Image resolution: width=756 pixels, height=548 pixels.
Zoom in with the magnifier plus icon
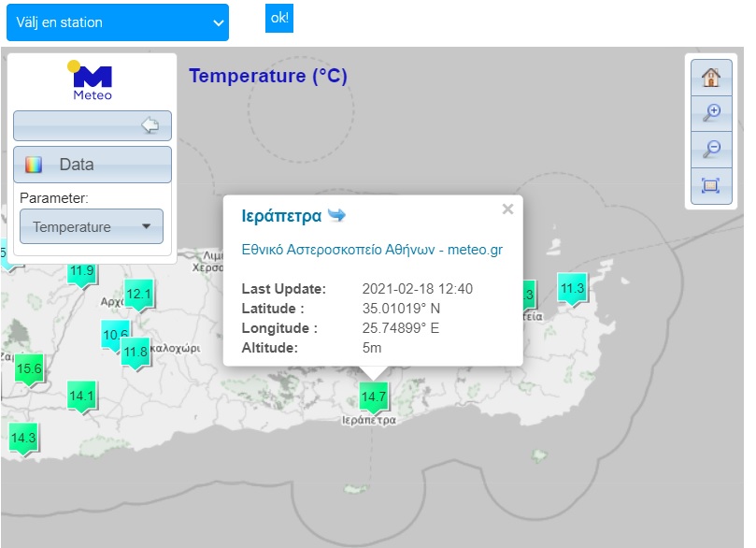point(710,113)
